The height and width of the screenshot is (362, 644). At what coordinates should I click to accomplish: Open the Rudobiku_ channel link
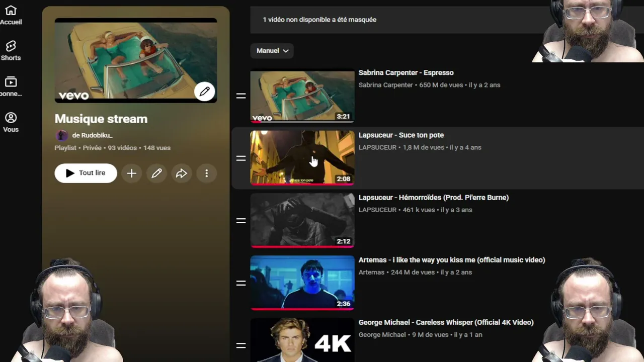tap(92, 135)
